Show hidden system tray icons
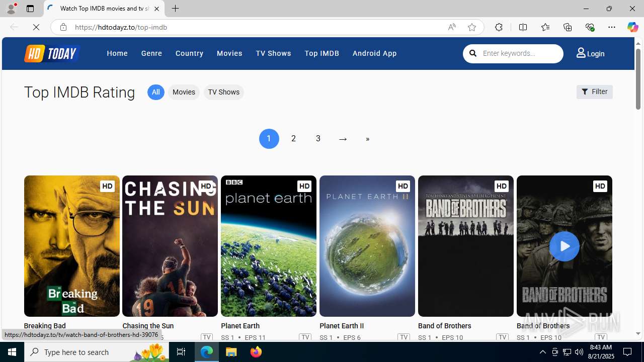 [x=542, y=352]
